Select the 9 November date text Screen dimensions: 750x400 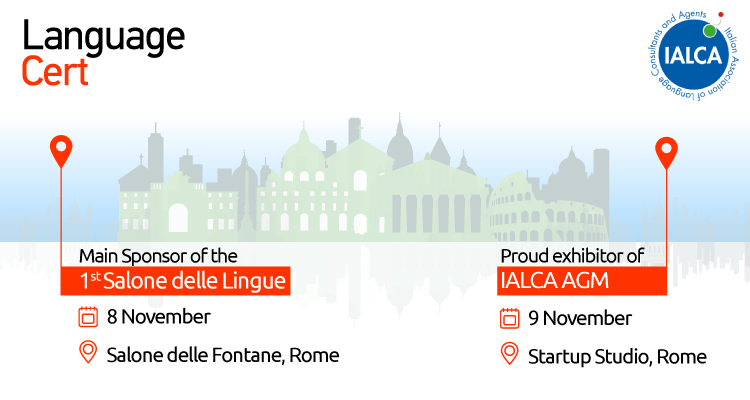tap(580, 319)
